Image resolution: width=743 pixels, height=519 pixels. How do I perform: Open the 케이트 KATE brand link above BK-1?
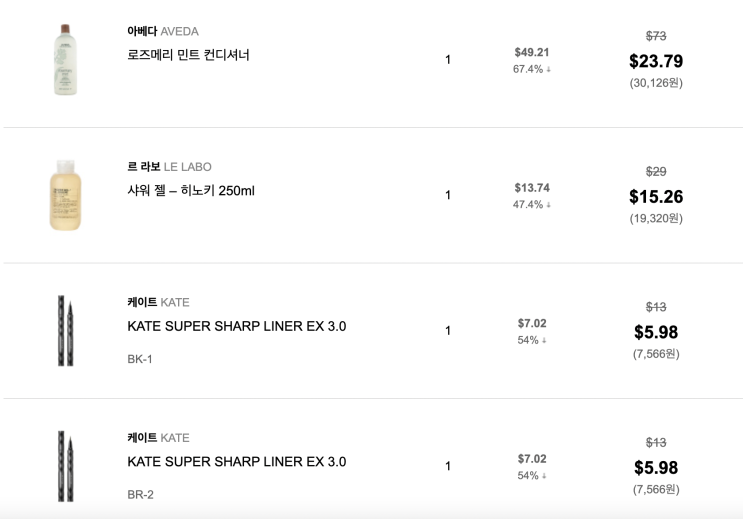158,302
